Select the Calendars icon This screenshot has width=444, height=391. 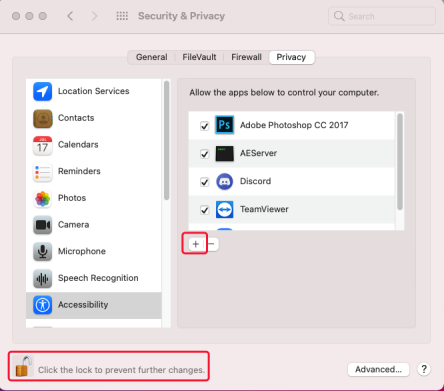coord(43,145)
